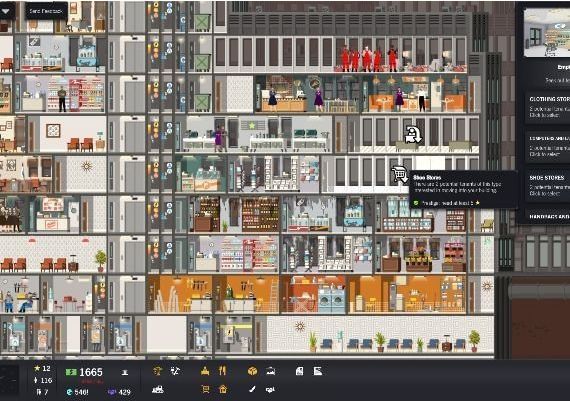The width and height of the screenshot is (570, 401).
Task: Open the document report icon
Action: (300, 371)
